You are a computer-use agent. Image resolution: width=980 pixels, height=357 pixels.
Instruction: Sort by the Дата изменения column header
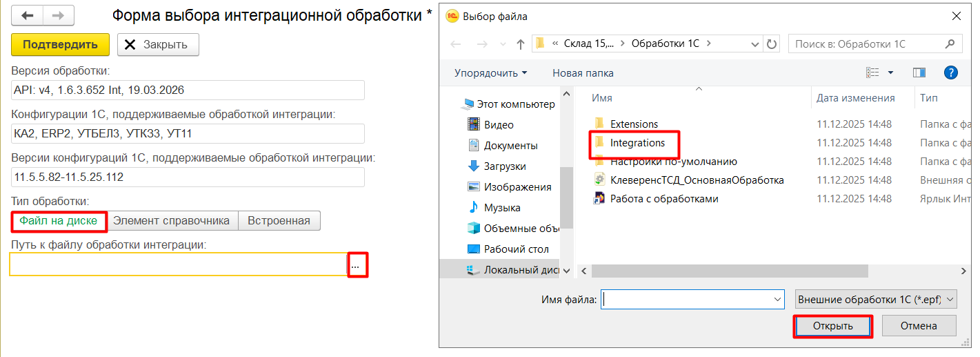click(x=856, y=98)
